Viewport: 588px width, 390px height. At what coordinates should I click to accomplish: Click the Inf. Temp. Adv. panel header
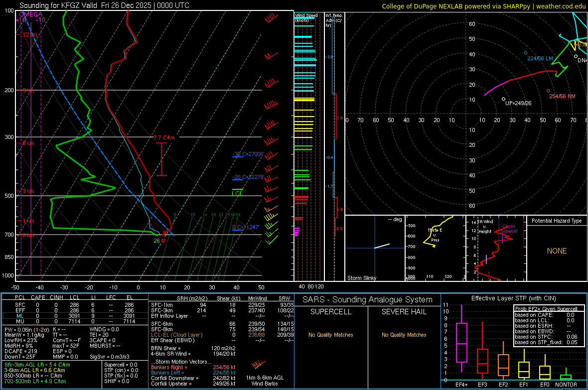(334, 20)
